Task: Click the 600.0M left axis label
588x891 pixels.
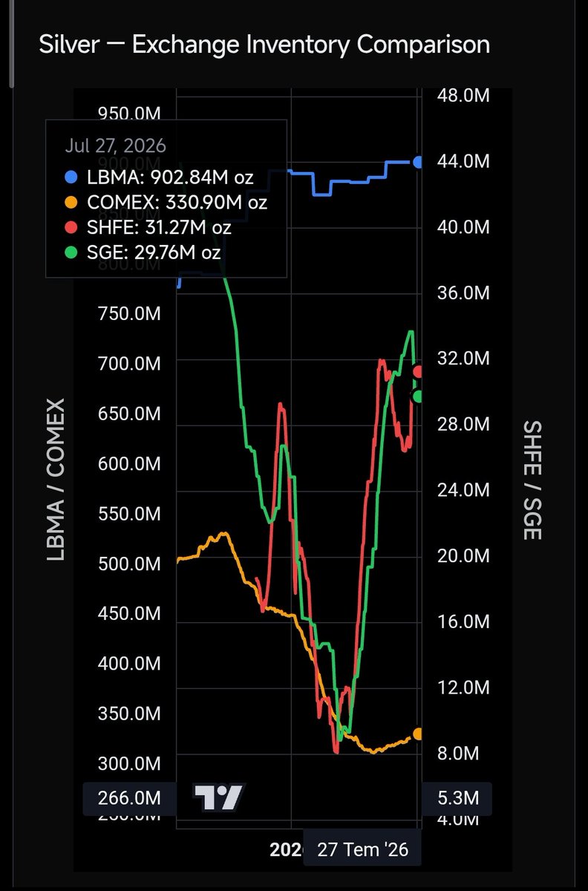Action: click(x=129, y=464)
